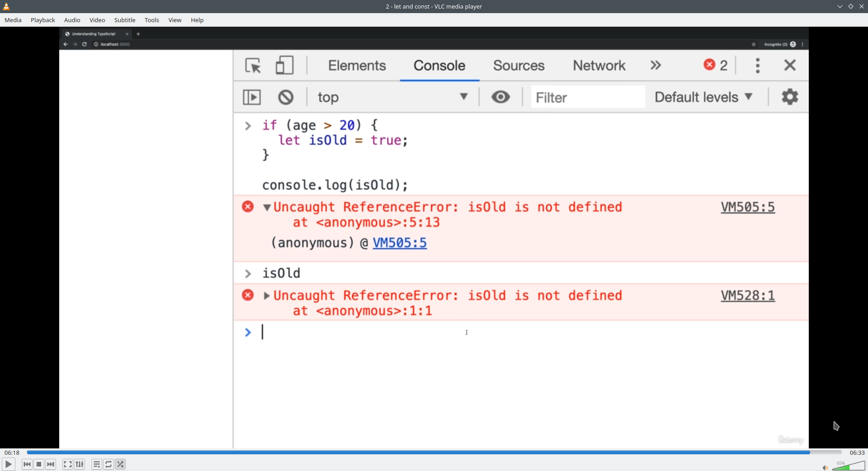Disable random shuffle playback
868x471 pixels.
pyautogui.click(x=120, y=464)
